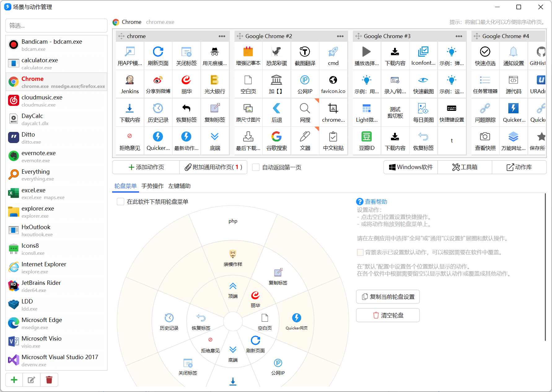The height and width of the screenshot is (392, 552).
Task: Click the 装模作样 mask in wheel menu
Action: [233, 258]
